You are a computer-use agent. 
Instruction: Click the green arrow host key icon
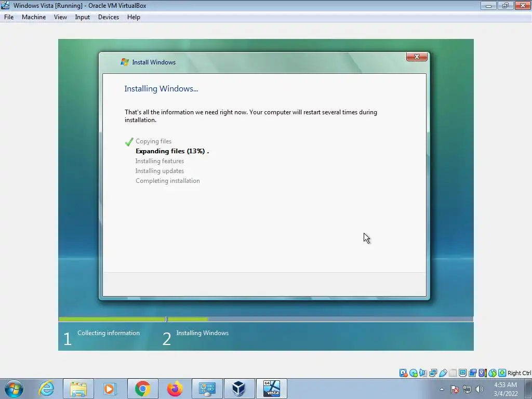coord(502,373)
